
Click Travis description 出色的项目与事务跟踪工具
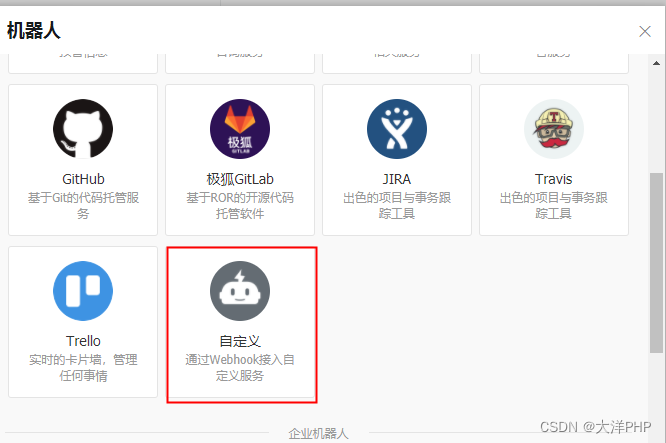click(x=553, y=206)
